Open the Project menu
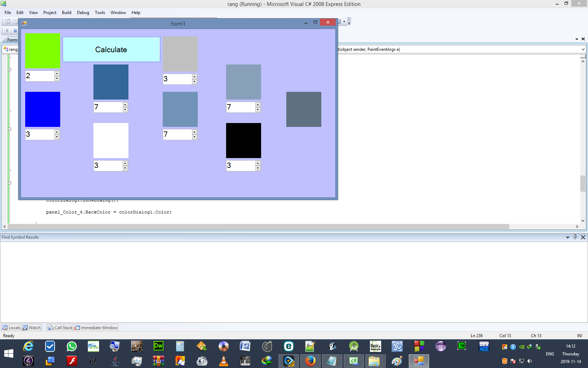This screenshot has height=368, width=588. tap(50, 13)
